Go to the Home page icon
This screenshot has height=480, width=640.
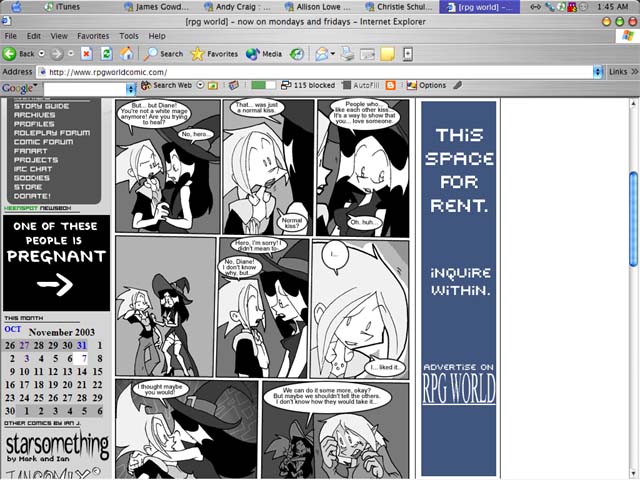[126, 53]
